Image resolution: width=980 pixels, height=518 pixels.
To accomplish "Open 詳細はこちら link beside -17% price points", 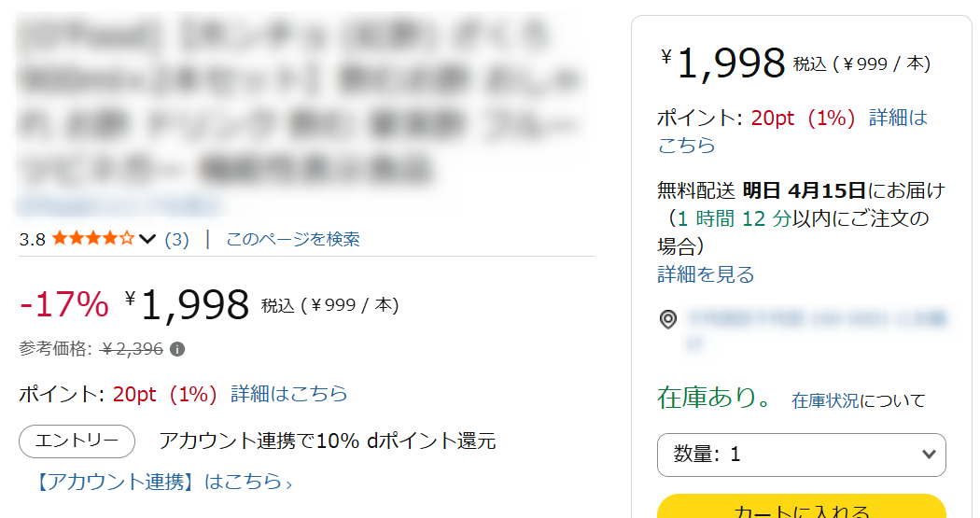I will pyautogui.click(x=289, y=394).
